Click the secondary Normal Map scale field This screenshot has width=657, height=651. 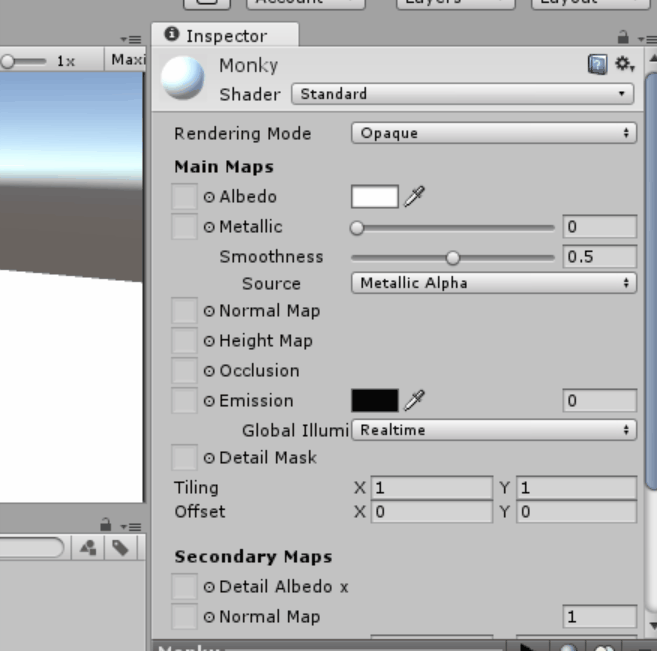pos(600,617)
